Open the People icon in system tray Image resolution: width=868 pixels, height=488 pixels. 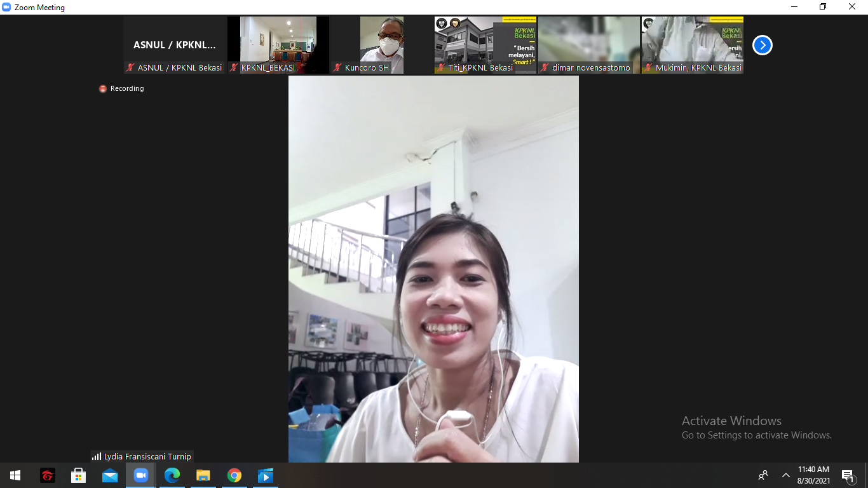point(763,475)
